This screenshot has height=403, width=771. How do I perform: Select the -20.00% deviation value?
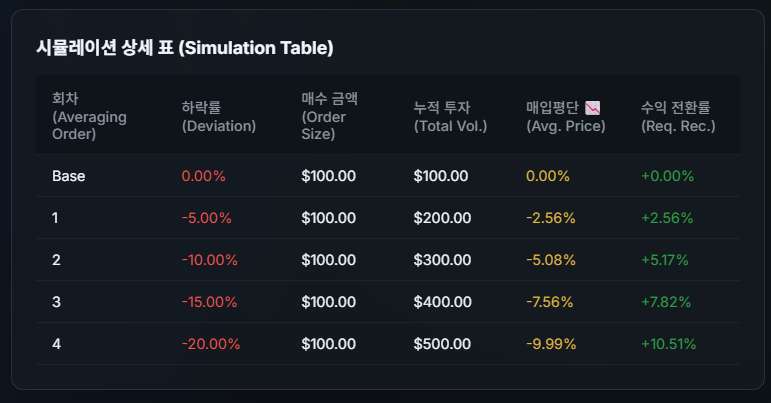[211, 344]
